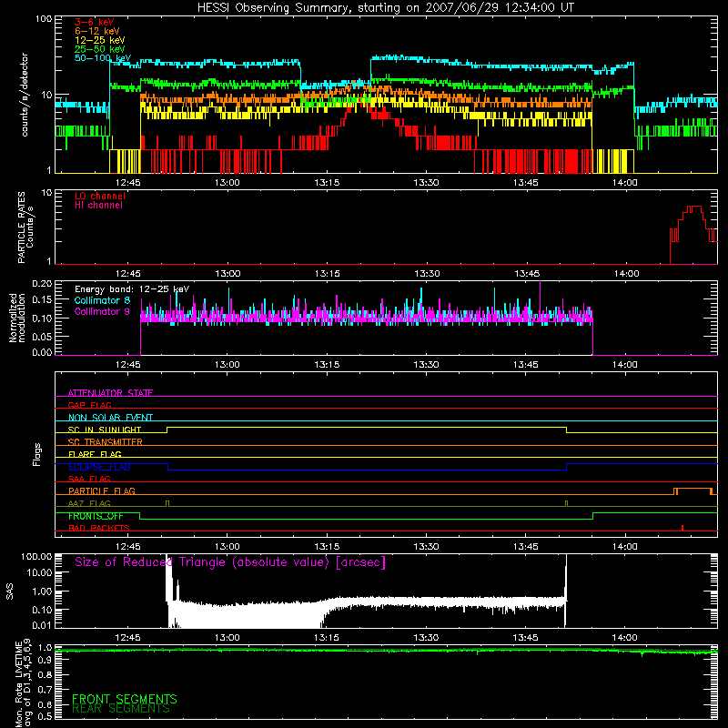Click 13:45 tick label under SAS plot
The height and width of the screenshot is (728, 728).
(526, 638)
